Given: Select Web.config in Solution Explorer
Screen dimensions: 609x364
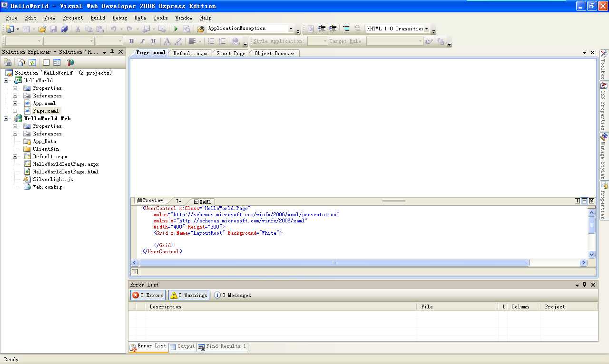Looking at the screenshot, I should point(47,187).
